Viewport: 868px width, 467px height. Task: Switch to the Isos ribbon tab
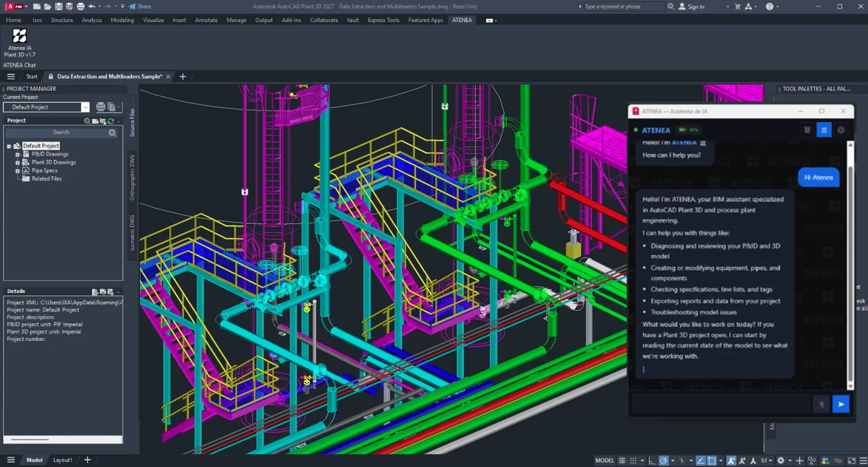point(37,20)
